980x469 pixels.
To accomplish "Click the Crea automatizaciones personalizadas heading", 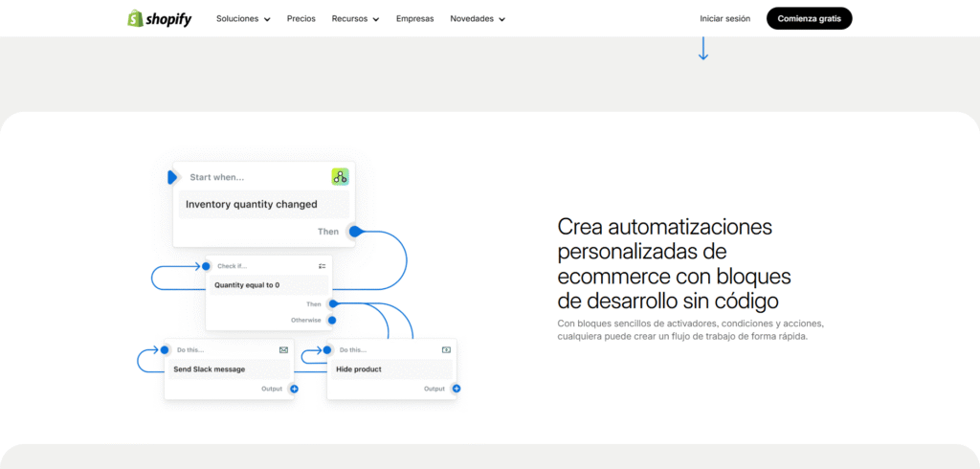I will pyautogui.click(x=675, y=263).
